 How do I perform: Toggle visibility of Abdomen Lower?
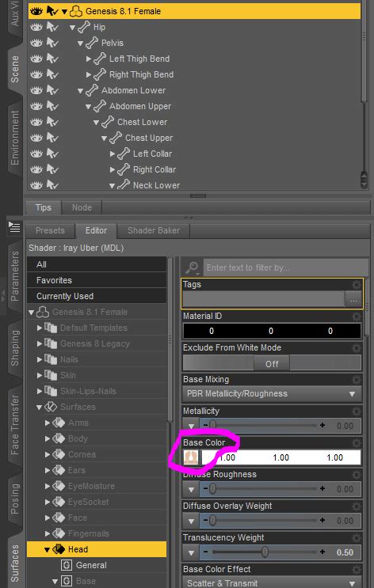tap(36, 90)
